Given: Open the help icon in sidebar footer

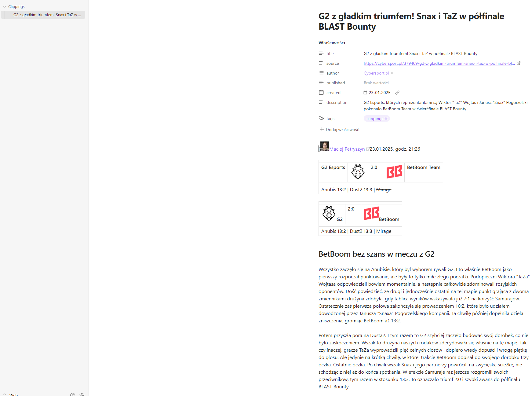Looking at the screenshot, I should click(x=73, y=394).
